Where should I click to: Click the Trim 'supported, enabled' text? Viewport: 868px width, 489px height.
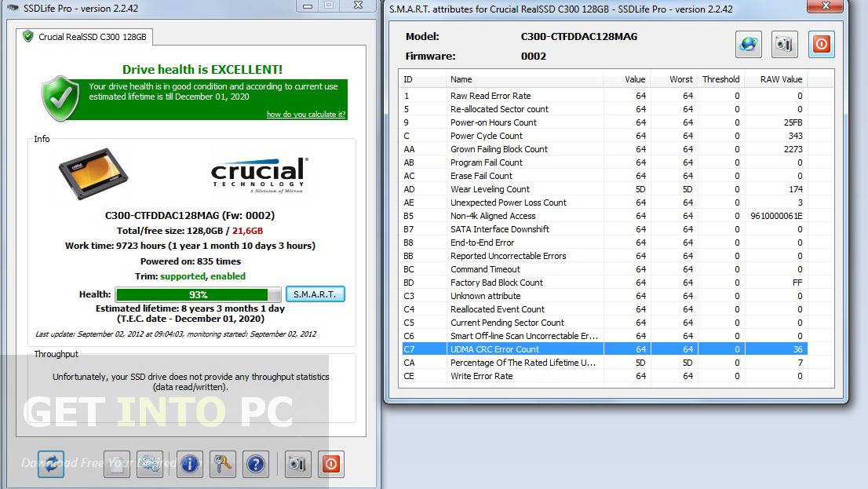(x=202, y=276)
